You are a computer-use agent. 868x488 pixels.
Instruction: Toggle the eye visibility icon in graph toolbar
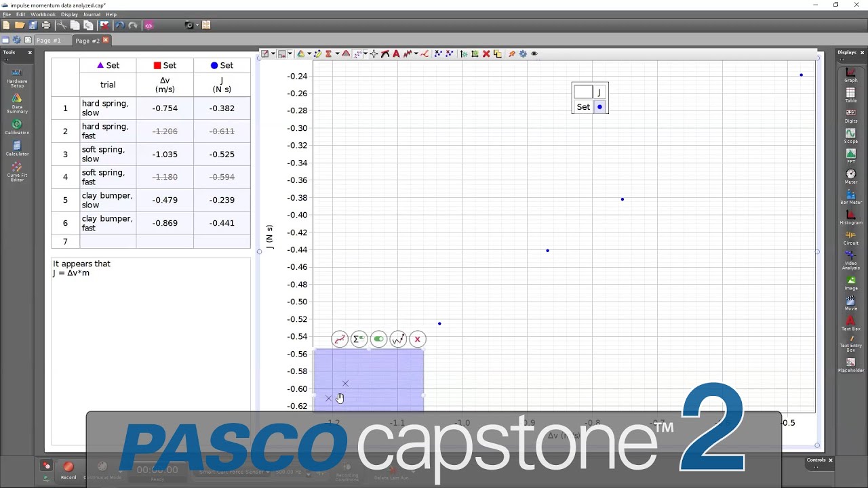point(534,54)
